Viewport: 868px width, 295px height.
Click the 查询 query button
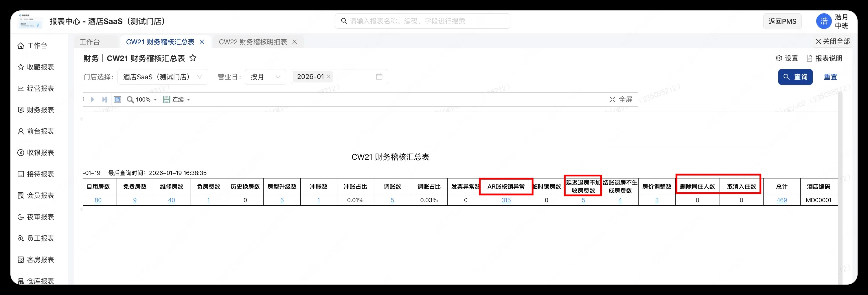click(x=795, y=76)
